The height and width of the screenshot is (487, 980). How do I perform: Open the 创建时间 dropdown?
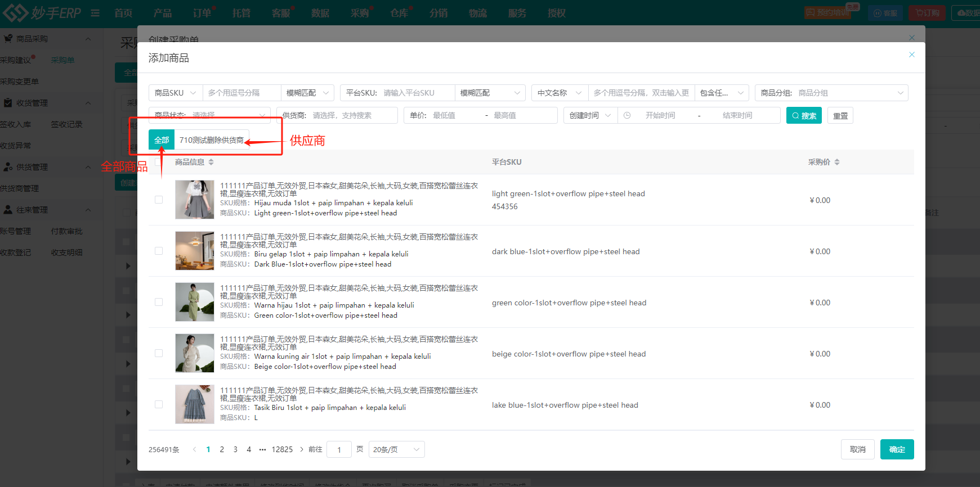[x=590, y=115]
